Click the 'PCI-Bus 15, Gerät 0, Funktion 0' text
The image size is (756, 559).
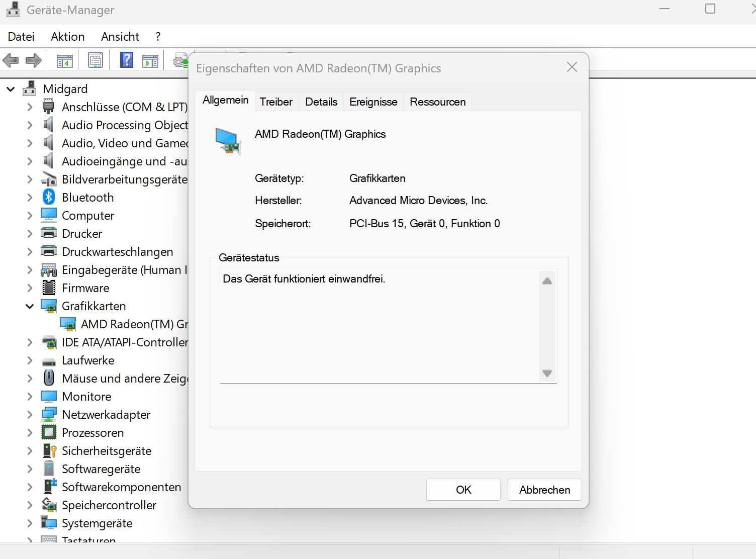coord(425,224)
